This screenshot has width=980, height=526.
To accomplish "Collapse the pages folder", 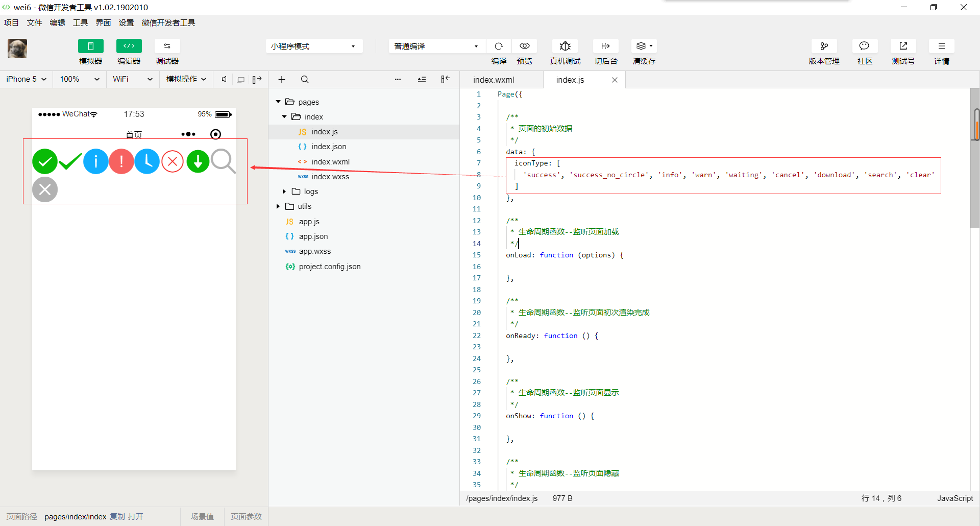I will [278, 102].
